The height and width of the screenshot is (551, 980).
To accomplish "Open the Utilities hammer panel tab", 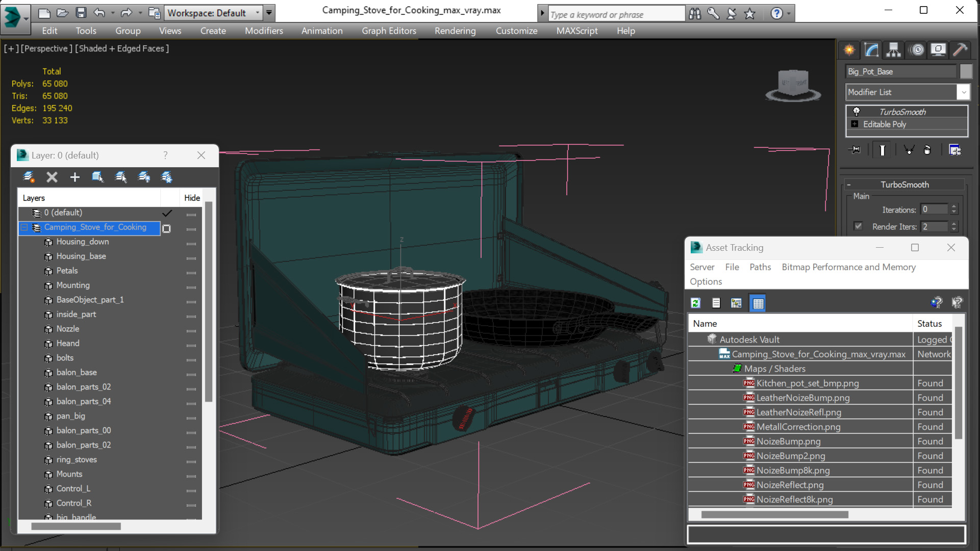I will pos(960,49).
